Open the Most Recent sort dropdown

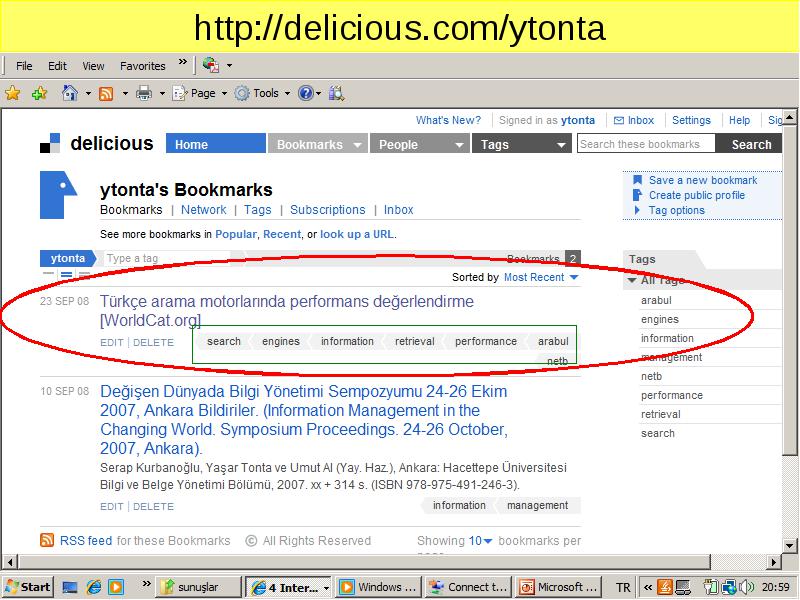pos(541,277)
